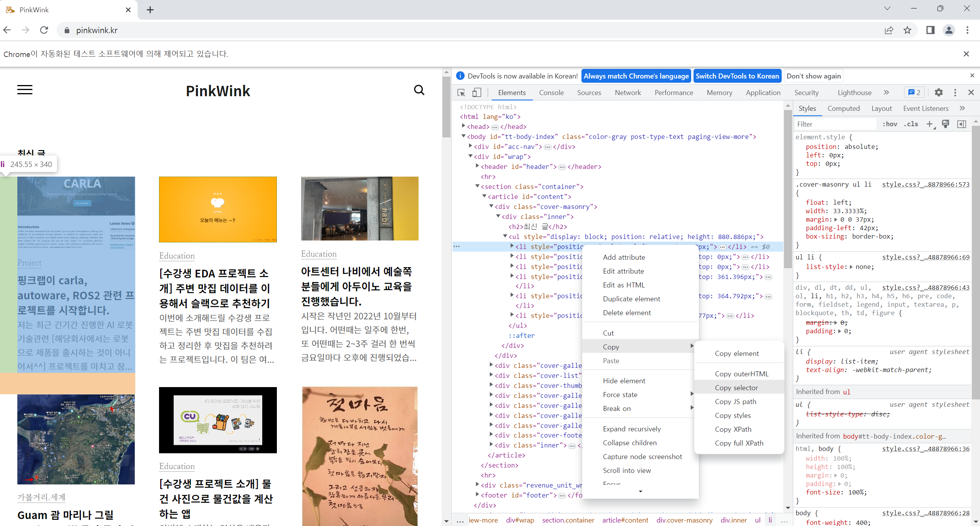Show more DevTools tabs chevron

click(x=886, y=93)
